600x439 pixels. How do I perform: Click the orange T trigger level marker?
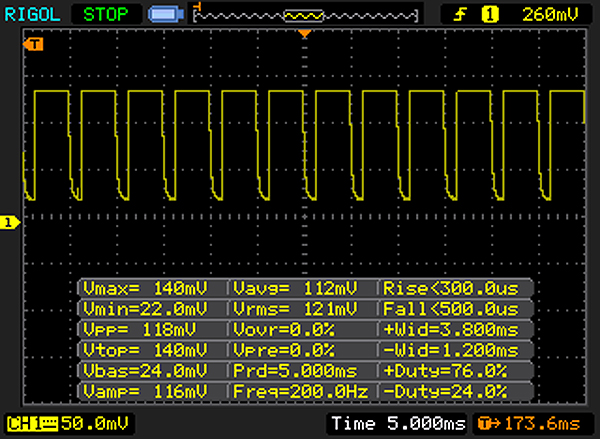click(x=33, y=44)
